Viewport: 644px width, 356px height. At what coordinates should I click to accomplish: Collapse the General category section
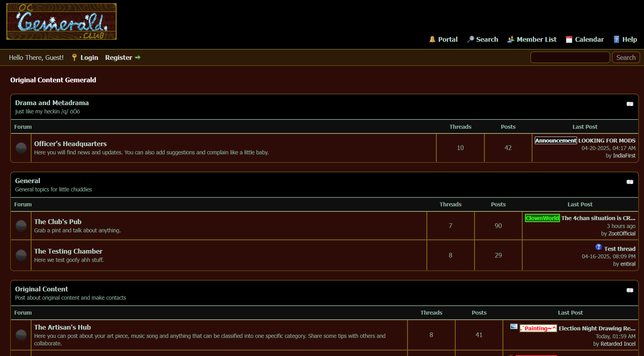click(x=630, y=182)
